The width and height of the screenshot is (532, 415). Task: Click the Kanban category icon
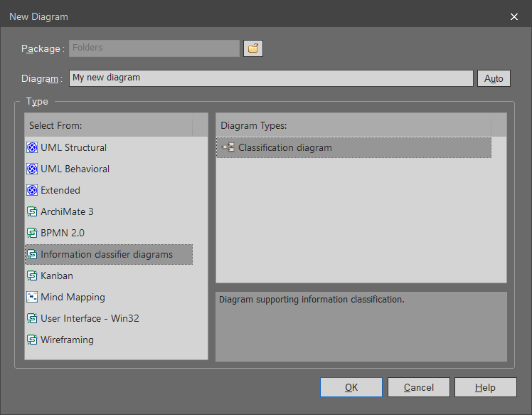pos(32,276)
